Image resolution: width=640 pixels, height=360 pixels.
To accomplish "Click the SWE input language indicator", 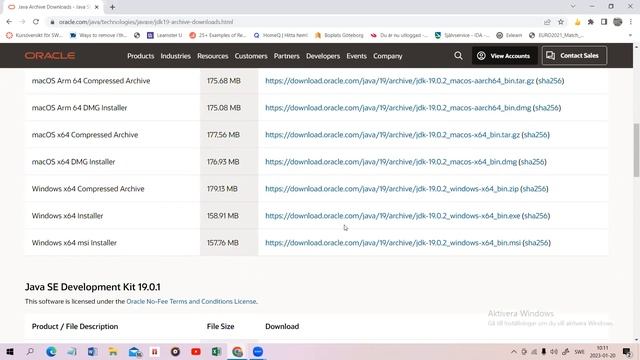I will (x=579, y=351).
